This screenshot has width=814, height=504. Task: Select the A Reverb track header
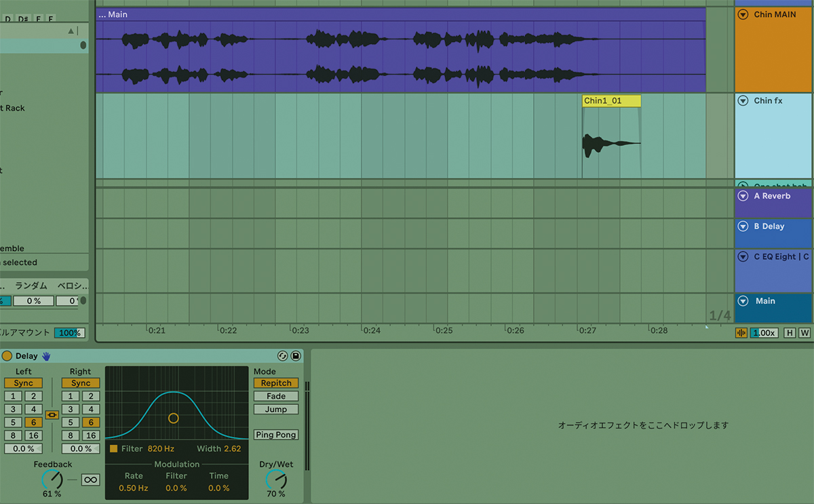click(x=773, y=203)
